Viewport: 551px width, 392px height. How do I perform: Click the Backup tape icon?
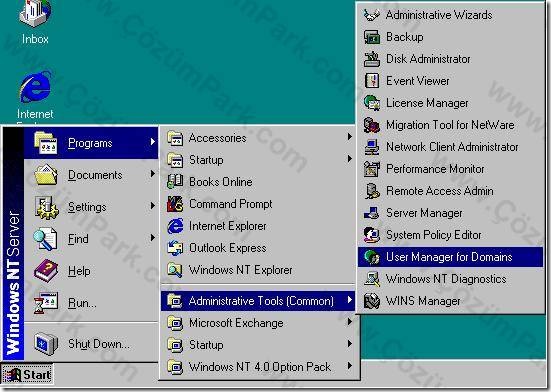pos(371,37)
